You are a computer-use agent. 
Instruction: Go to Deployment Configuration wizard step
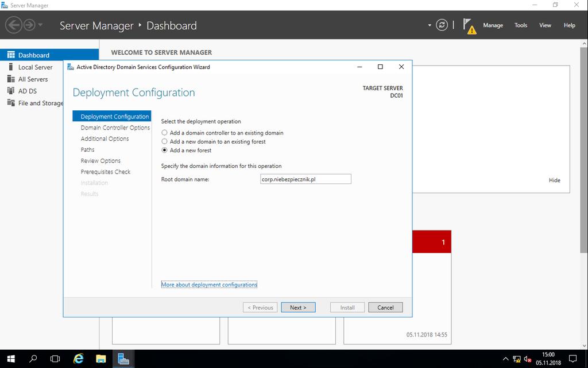tap(112, 116)
